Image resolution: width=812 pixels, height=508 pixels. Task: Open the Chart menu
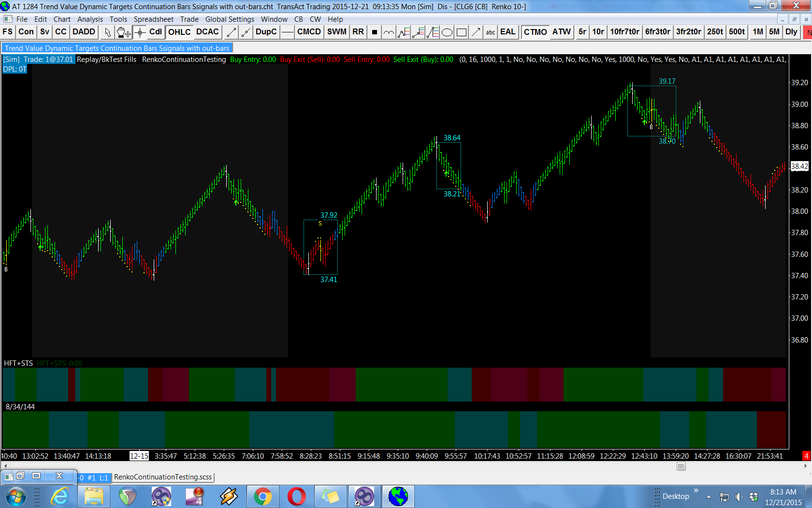[62, 19]
